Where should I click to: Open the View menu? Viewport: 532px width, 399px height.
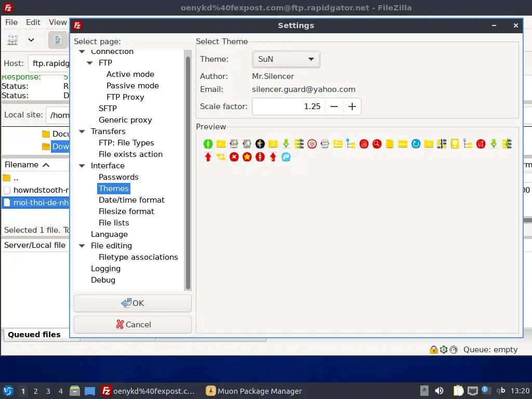pyautogui.click(x=58, y=22)
